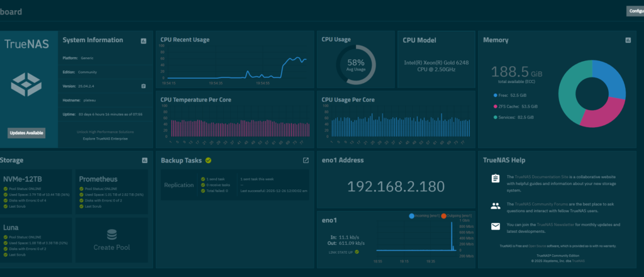This screenshot has width=644, height=277.
Task: Click the Backup Tasks green status checkmark
Action: (x=208, y=161)
